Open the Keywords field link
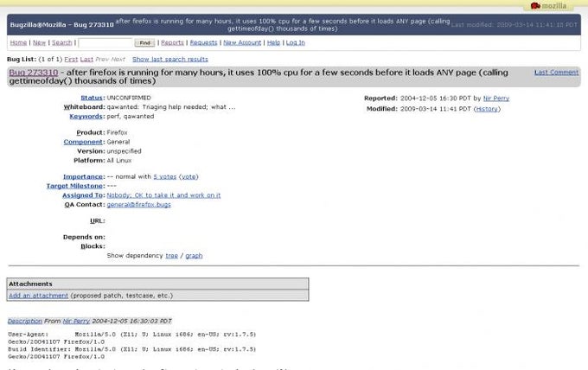This screenshot has height=370, width=588. click(86, 117)
